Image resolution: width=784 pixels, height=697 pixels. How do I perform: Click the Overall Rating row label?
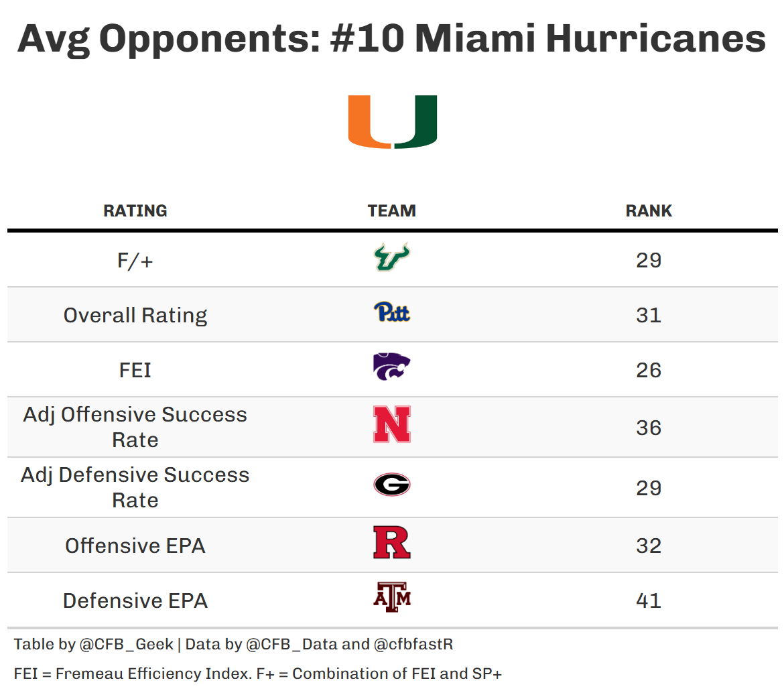pos(135,315)
